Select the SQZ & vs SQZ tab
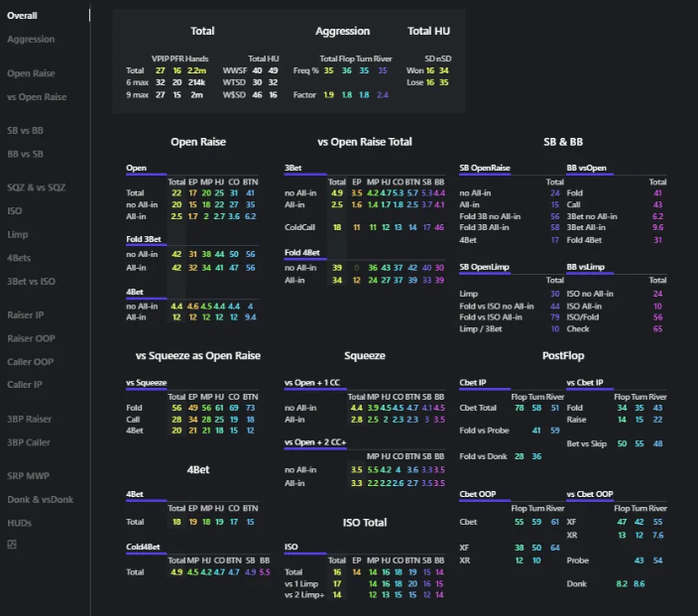The image size is (698, 616). coord(36,187)
